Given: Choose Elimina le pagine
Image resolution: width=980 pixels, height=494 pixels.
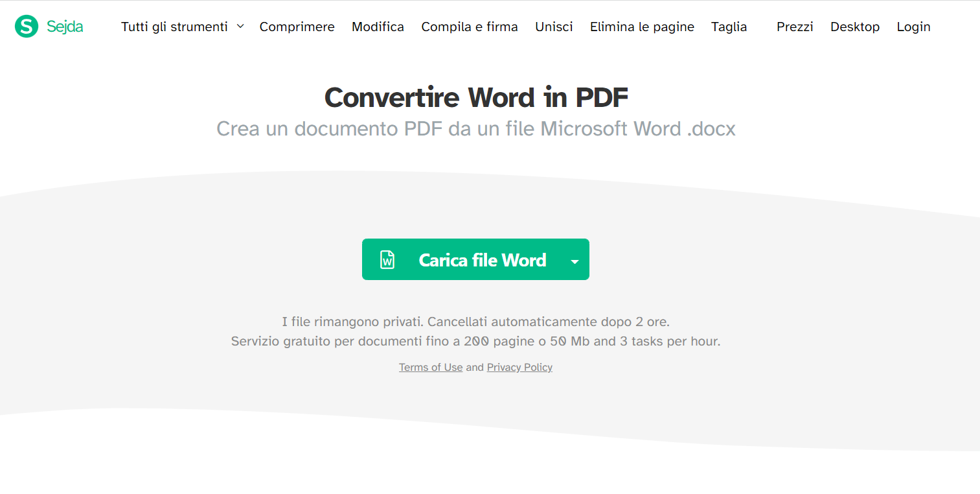Looking at the screenshot, I should pos(642,27).
